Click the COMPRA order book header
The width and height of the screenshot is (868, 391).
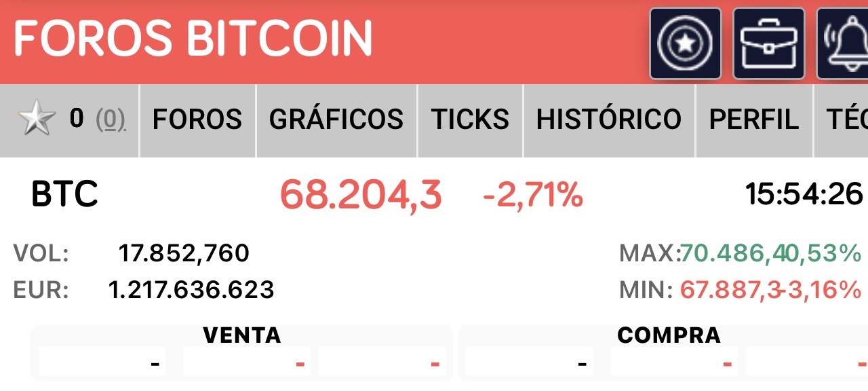(x=669, y=335)
